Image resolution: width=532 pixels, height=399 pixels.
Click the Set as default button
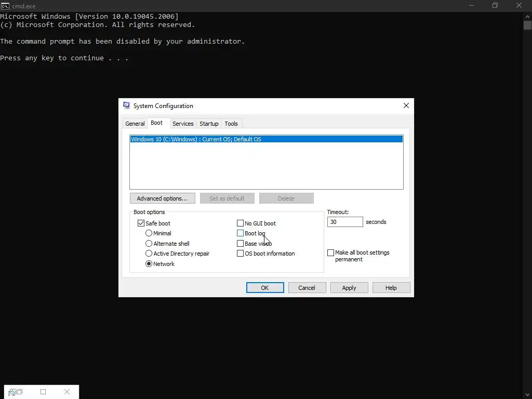click(227, 198)
